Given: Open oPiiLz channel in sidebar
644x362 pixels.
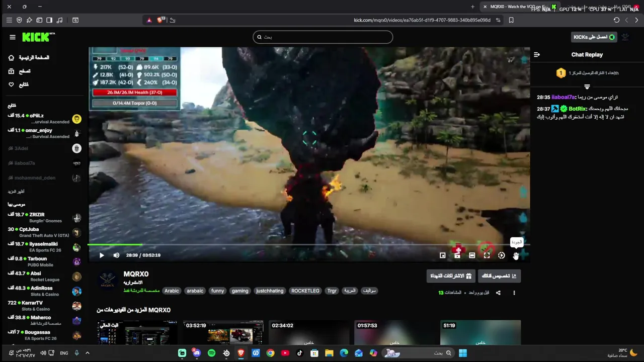Looking at the screenshot, I should coord(44,119).
